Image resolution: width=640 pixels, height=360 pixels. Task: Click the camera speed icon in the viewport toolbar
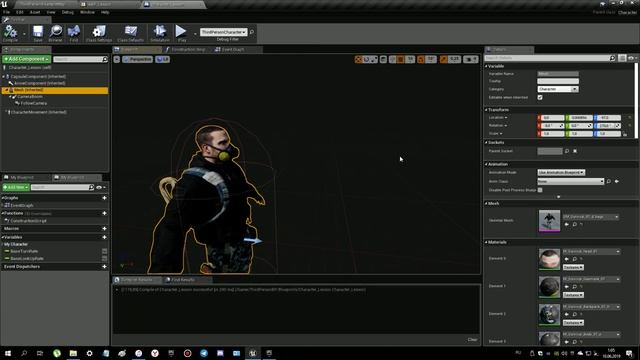(471, 60)
